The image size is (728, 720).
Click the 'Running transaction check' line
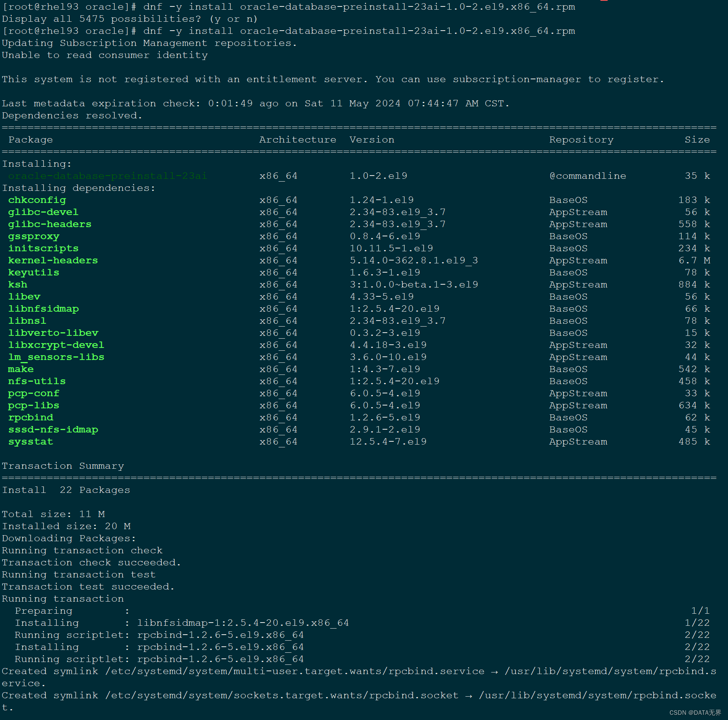click(82, 550)
